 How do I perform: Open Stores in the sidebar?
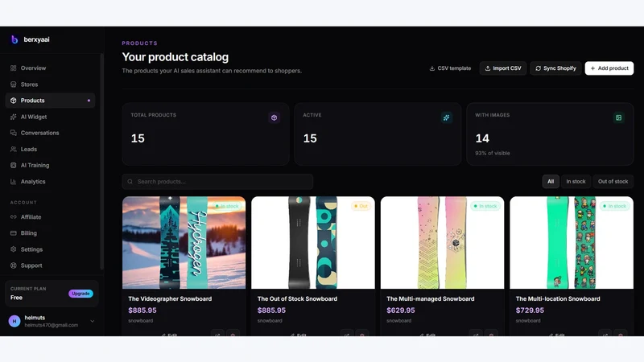tap(50, 84)
